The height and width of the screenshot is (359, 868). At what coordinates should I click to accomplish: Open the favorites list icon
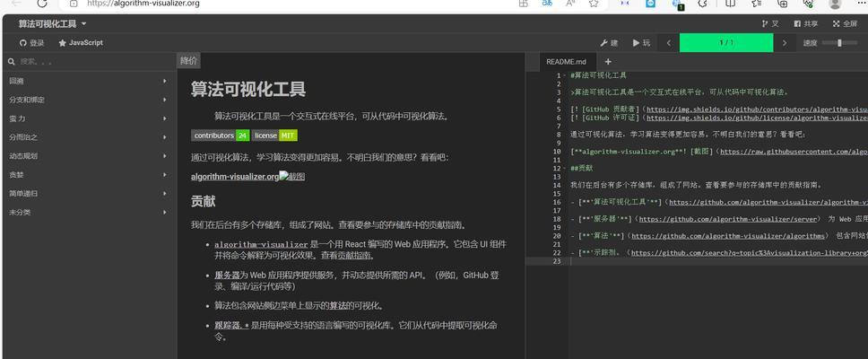pos(756,4)
